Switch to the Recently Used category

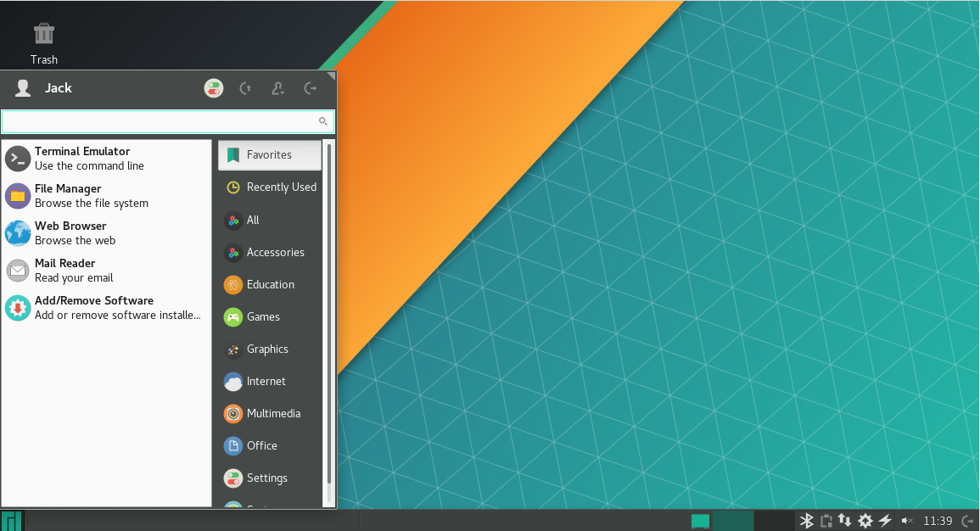(x=280, y=187)
